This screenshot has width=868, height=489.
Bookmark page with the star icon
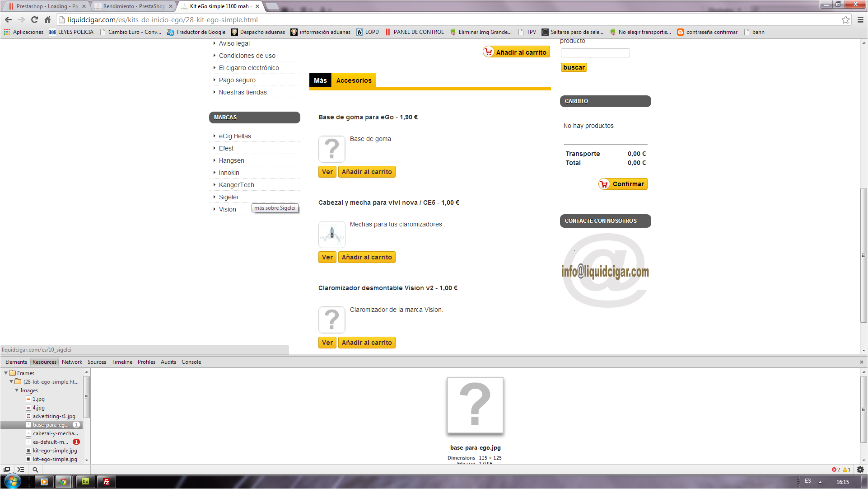tap(845, 19)
